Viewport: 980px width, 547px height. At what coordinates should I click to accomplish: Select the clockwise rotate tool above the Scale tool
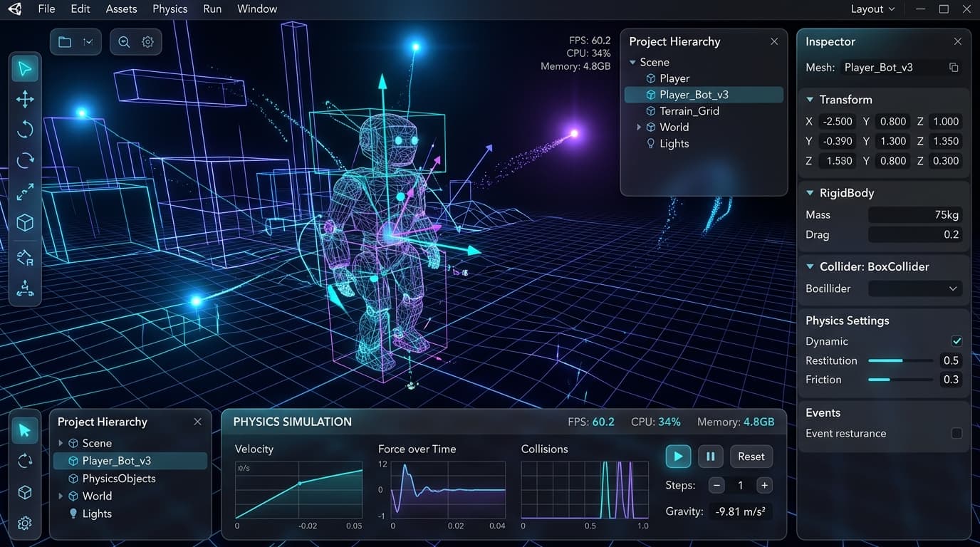click(x=25, y=160)
